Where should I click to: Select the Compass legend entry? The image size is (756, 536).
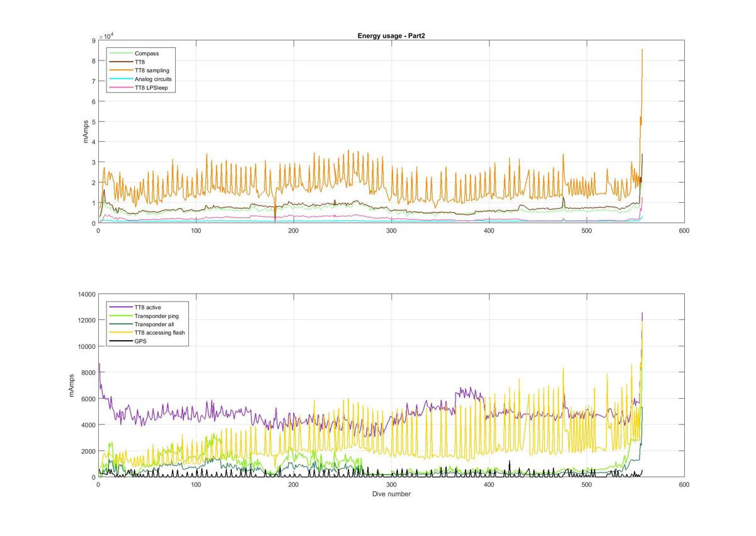click(x=146, y=54)
